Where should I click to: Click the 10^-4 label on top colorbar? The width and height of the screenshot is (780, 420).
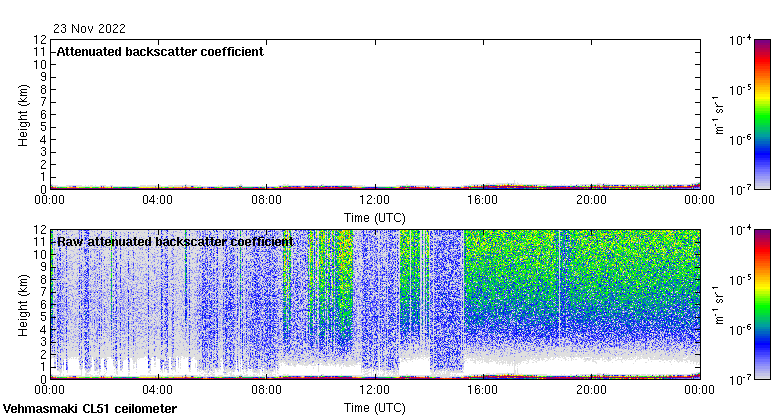click(x=740, y=40)
